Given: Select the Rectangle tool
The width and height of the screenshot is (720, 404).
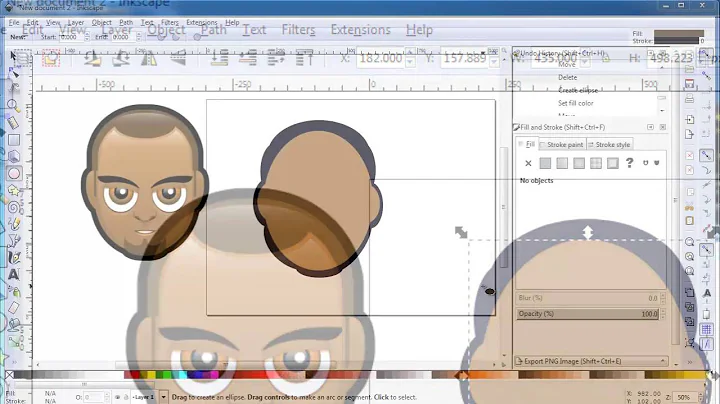Looking at the screenshot, I should tap(14, 140).
